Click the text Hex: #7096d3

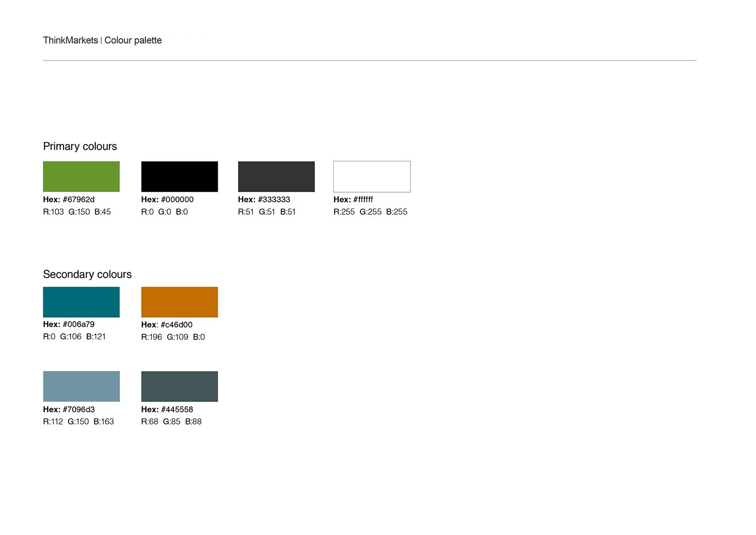69,409
